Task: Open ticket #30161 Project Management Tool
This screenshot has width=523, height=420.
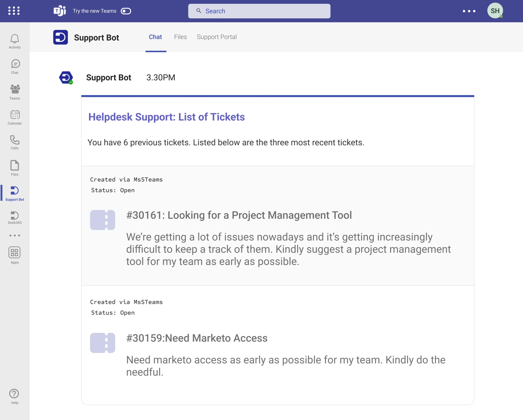Action: click(239, 215)
